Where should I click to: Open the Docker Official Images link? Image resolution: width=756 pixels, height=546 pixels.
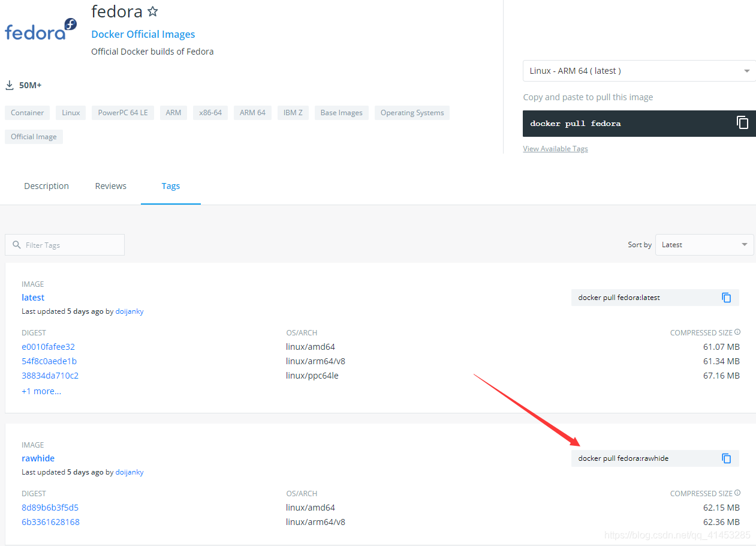143,34
